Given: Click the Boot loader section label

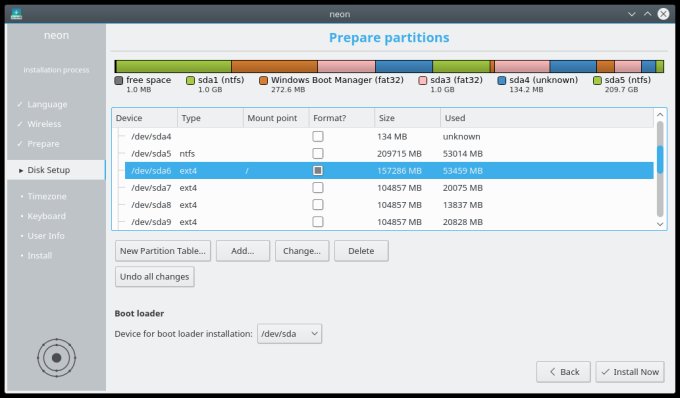Looking at the screenshot, I should click(x=139, y=313).
